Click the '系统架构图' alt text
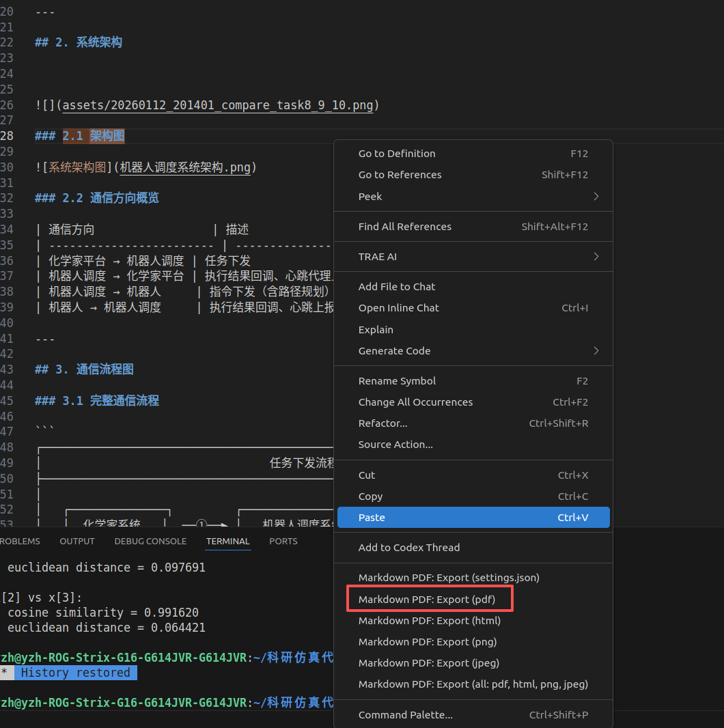The image size is (724, 728). 78,167
